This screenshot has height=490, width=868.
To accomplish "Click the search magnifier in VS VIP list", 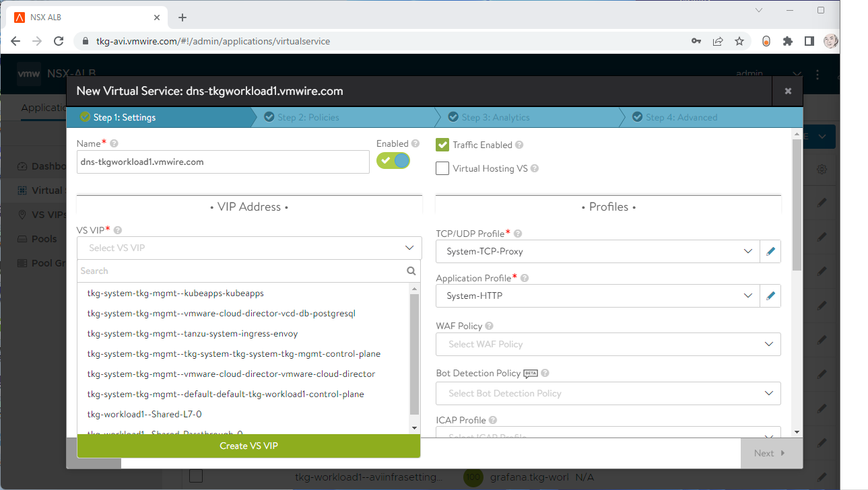I will click(x=411, y=271).
